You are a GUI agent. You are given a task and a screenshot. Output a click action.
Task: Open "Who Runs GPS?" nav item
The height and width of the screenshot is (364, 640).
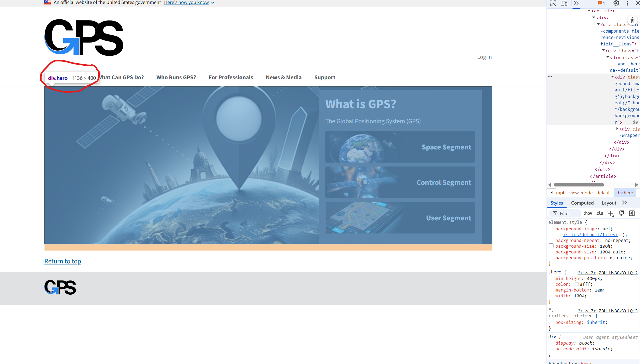pos(176,77)
